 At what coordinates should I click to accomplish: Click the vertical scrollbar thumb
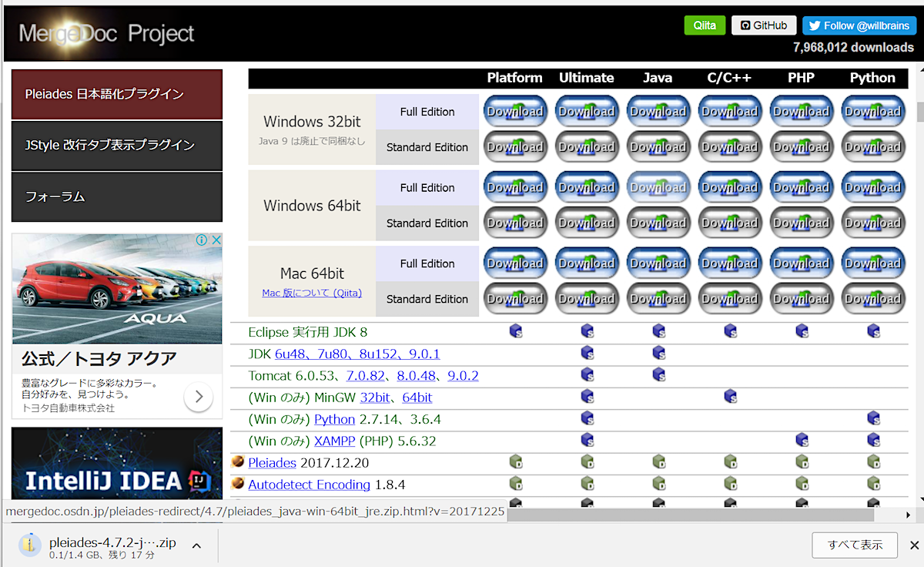pos(919,112)
